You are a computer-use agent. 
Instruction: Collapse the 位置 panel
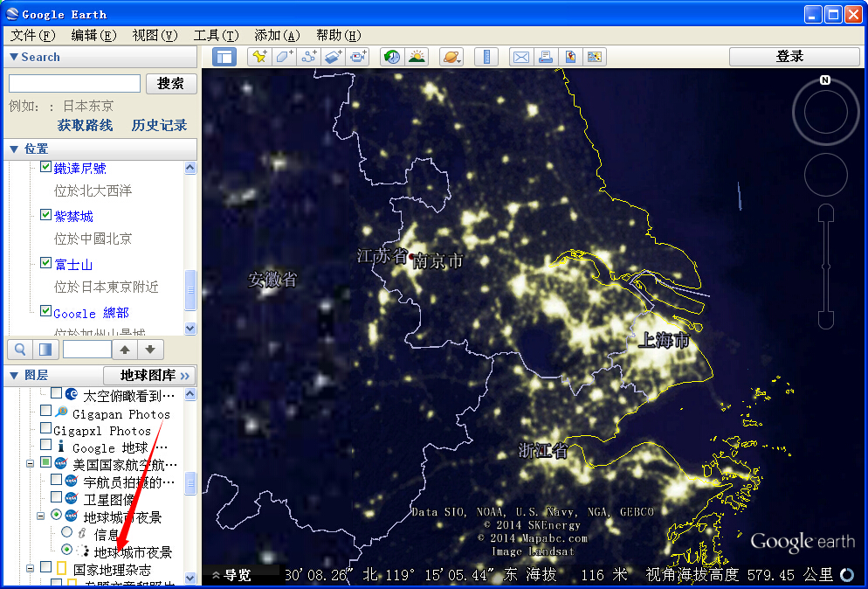point(13,149)
